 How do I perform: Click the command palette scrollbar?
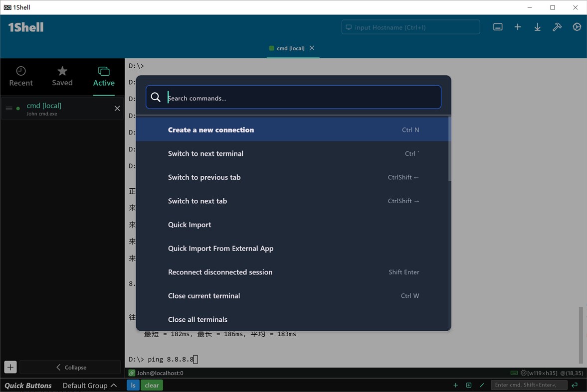(x=450, y=149)
